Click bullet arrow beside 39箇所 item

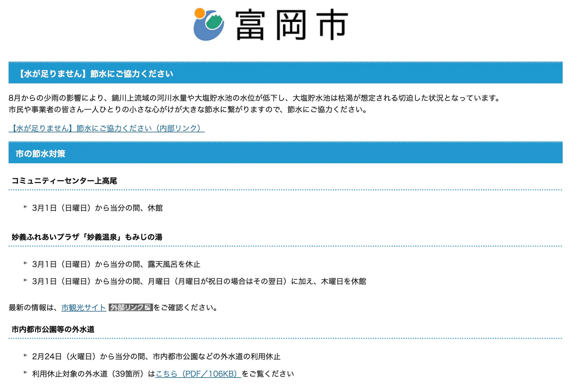pyautogui.click(x=26, y=373)
